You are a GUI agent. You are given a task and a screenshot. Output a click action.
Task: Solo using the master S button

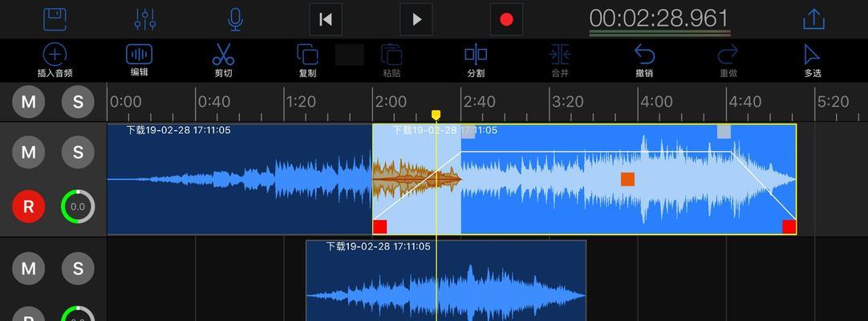(78, 102)
